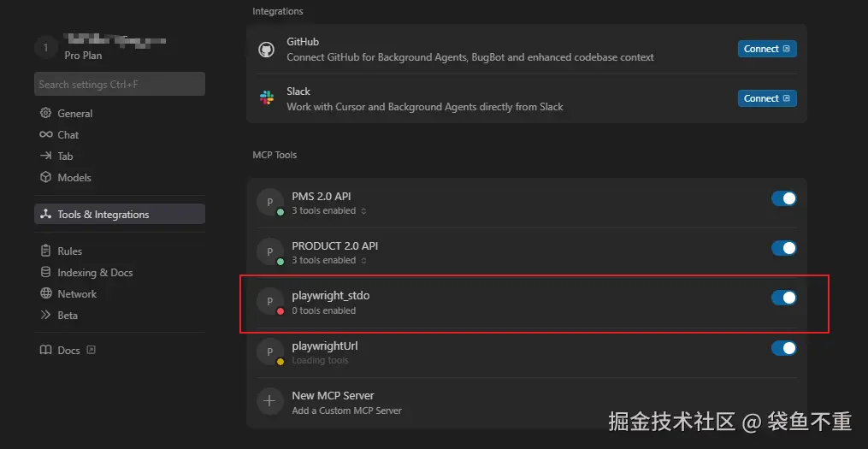Focus the Search settings input field
This screenshot has width=868, height=449.
pyautogui.click(x=119, y=84)
